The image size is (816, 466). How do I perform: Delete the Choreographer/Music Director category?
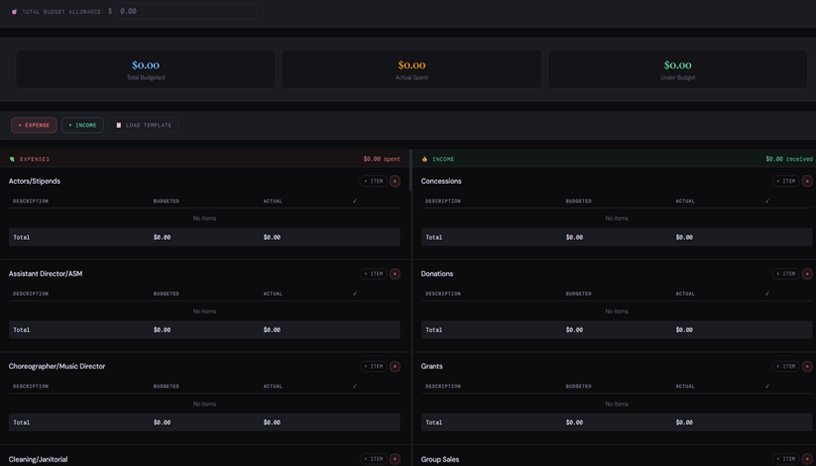pyautogui.click(x=395, y=367)
